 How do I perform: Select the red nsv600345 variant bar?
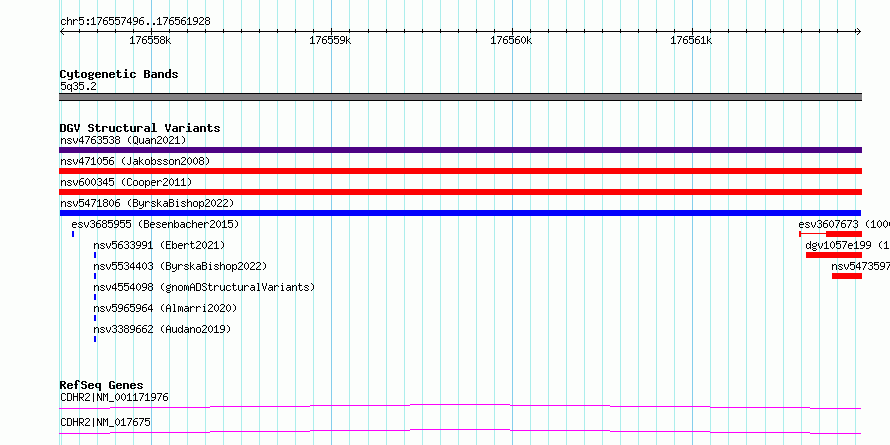460,192
